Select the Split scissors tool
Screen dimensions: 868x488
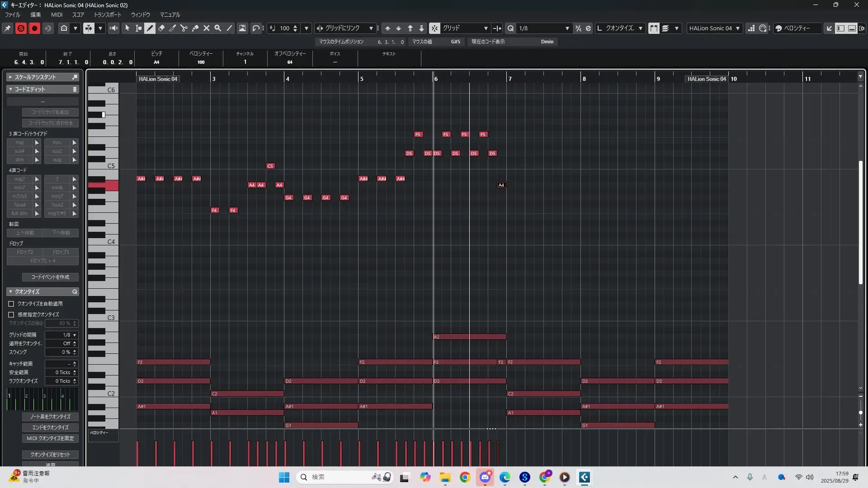[x=184, y=28]
